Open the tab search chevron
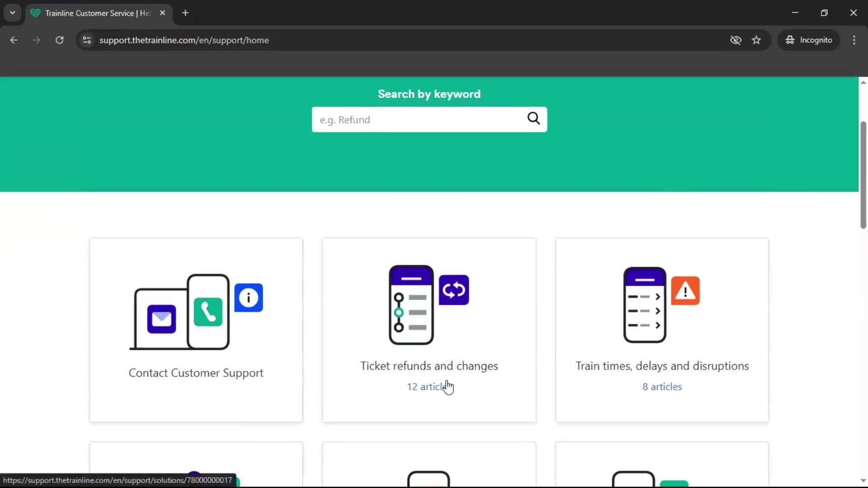The height and width of the screenshot is (488, 868). tap(12, 13)
